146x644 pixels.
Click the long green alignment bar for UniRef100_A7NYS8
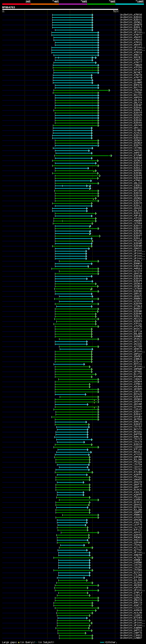click(82, 90)
